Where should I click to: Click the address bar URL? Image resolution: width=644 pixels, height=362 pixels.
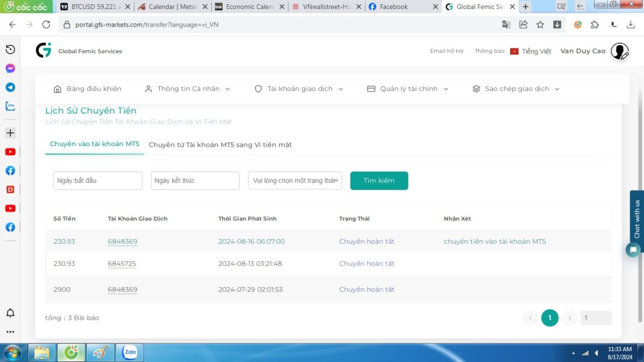tap(147, 25)
